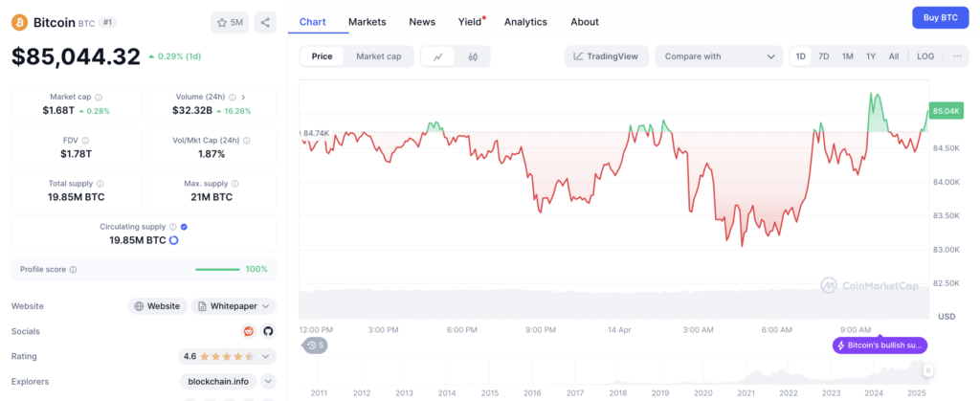This screenshot has width=980, height=401.
Task: Click the $1.78T FDV value
Action: (77, 154)
